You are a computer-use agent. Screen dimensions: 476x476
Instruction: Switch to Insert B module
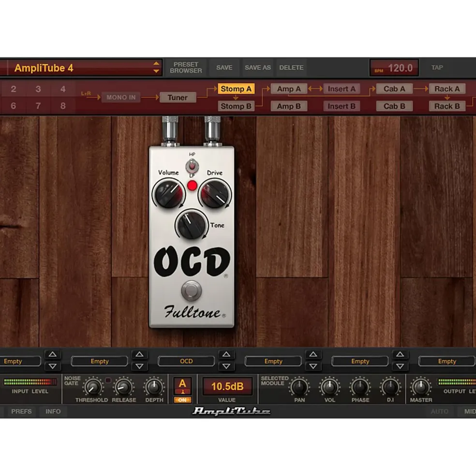(342, 106)
